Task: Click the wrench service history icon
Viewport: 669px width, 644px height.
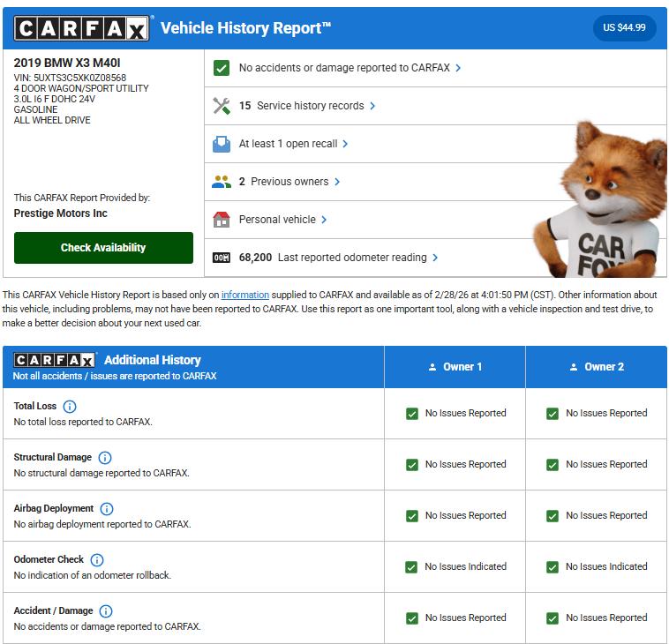Action: (222, 106)
